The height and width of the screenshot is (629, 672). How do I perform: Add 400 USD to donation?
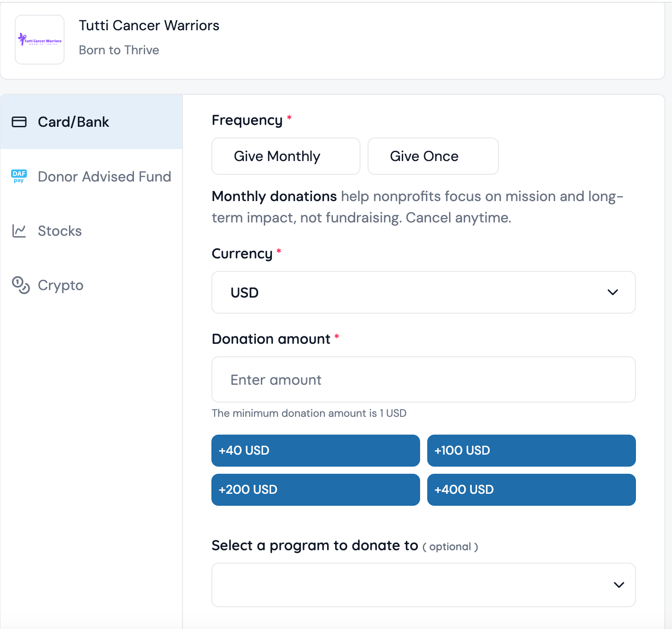[x=531, y=489]
